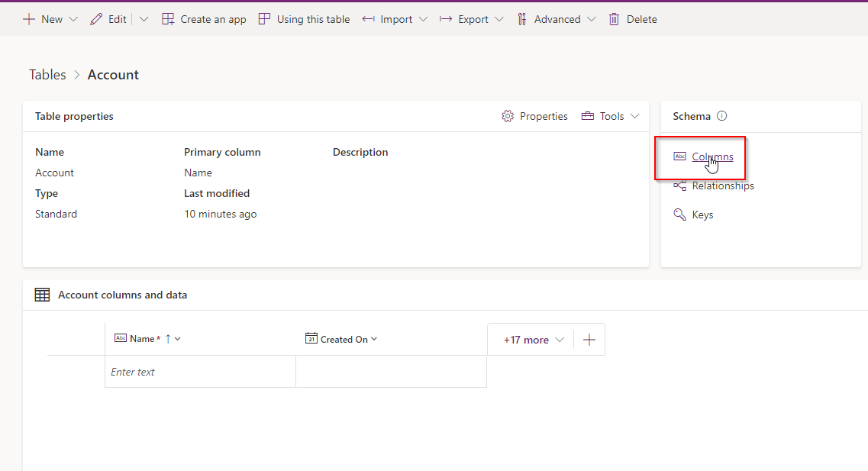The height and width of the screenshot is (471, 868).
Task: Click the Relationships schema icon
Action: (x=679, y=185)
